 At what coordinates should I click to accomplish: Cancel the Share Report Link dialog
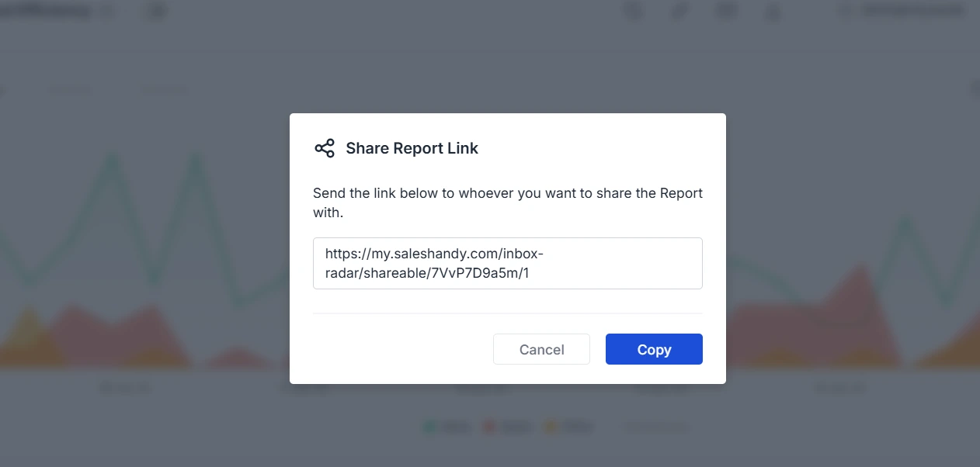[541, 349]
